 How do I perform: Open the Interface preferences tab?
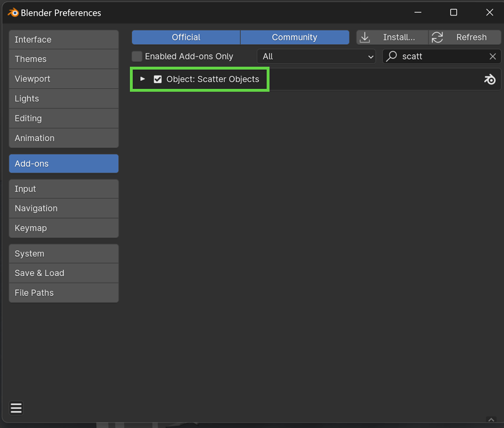pos(64,40)
